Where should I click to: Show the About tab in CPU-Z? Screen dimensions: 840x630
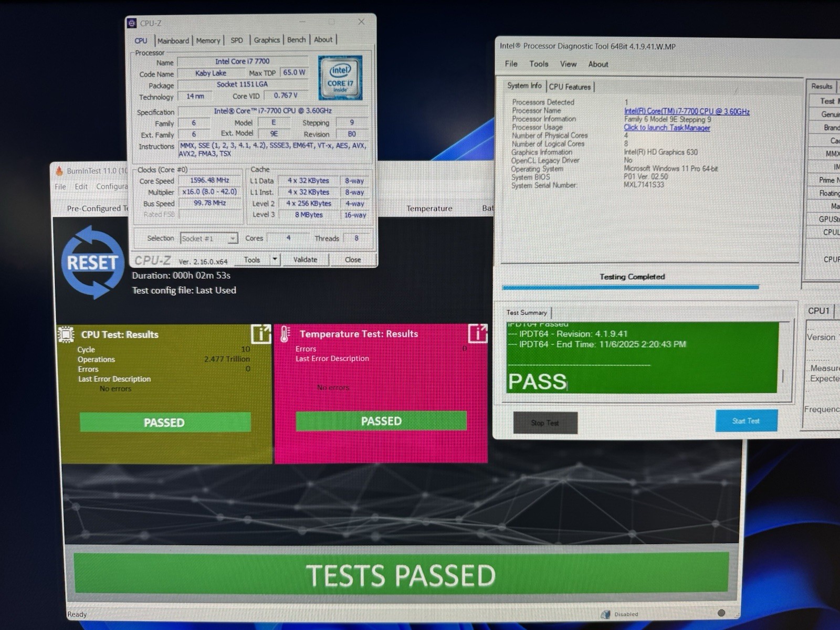coord(323,39)
